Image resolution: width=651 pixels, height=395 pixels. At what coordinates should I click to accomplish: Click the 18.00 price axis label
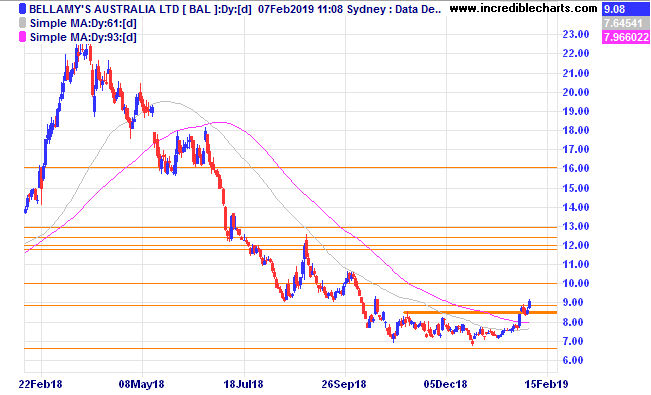(x=575, y=130)
